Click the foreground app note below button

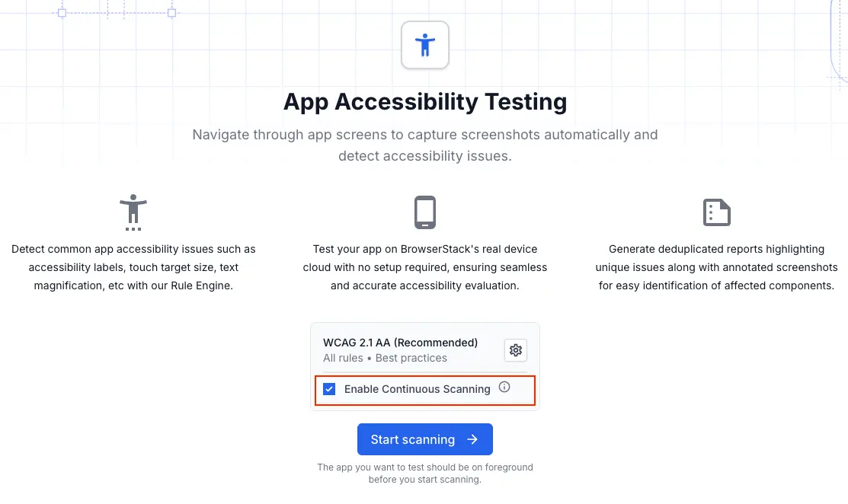tap(425, 474)
